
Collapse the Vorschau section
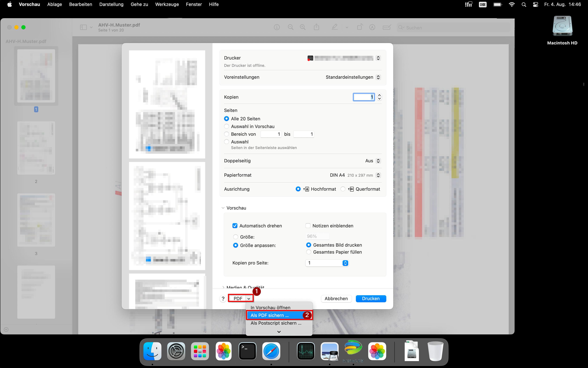pyautogui.click(x=223, y=208)
